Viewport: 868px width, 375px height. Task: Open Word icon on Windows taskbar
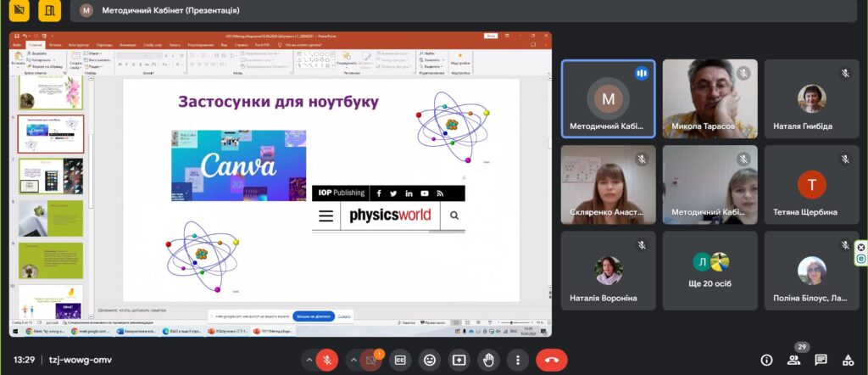tap(120, 331)
